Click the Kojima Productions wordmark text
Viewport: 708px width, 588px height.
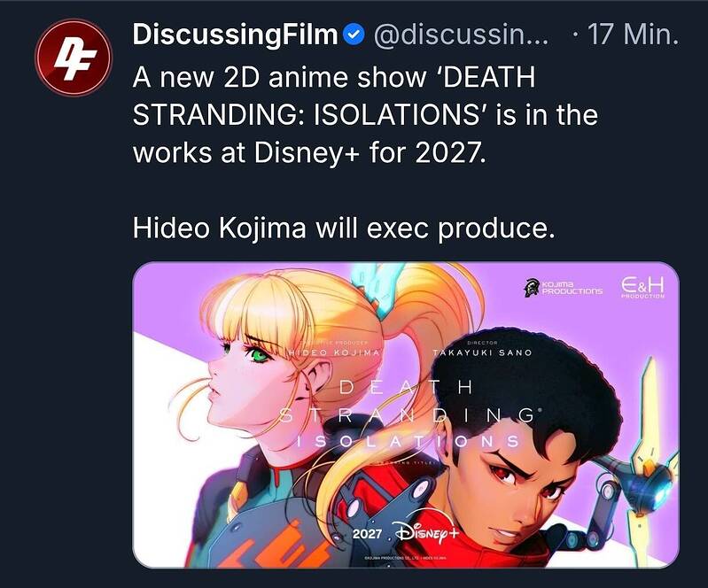572,288
